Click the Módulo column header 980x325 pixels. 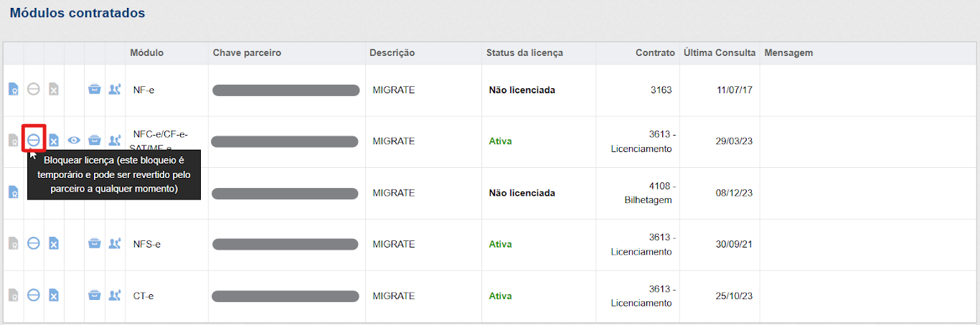point(146,53)
